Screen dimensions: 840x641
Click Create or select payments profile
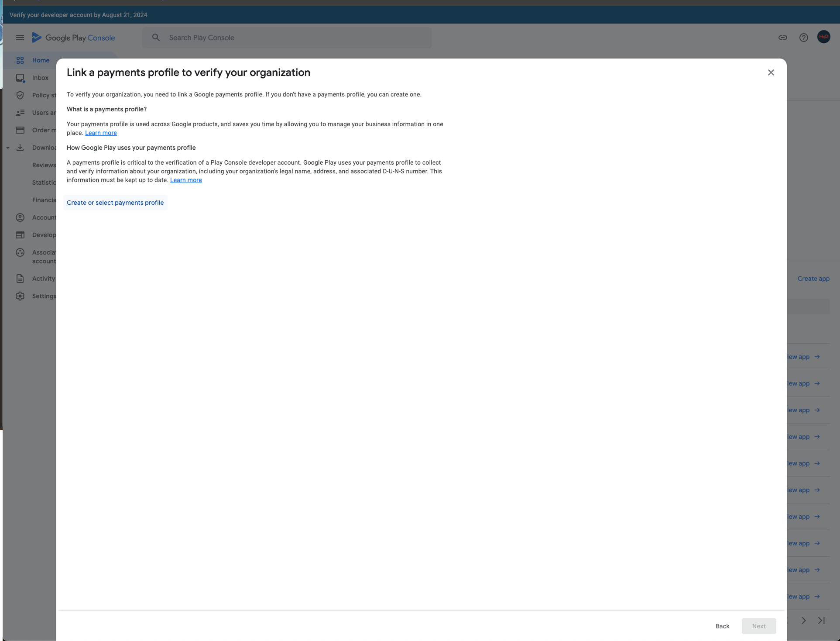point(115,203)
